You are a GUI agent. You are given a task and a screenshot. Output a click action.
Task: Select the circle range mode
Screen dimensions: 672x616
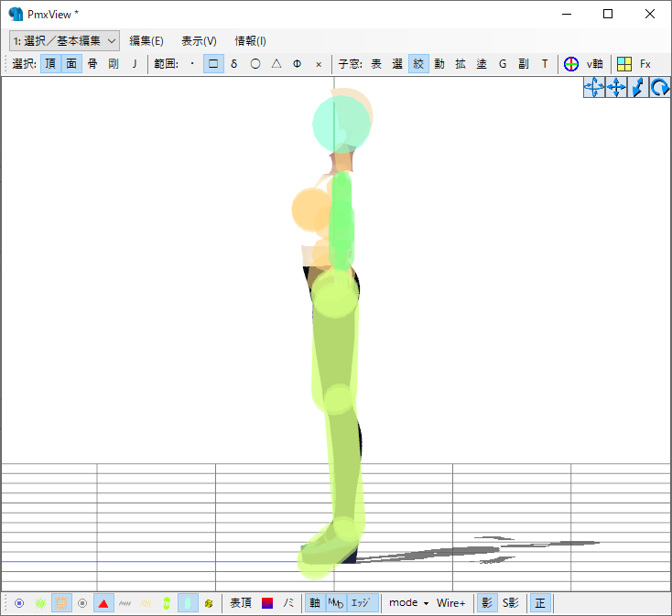(255, 64)
